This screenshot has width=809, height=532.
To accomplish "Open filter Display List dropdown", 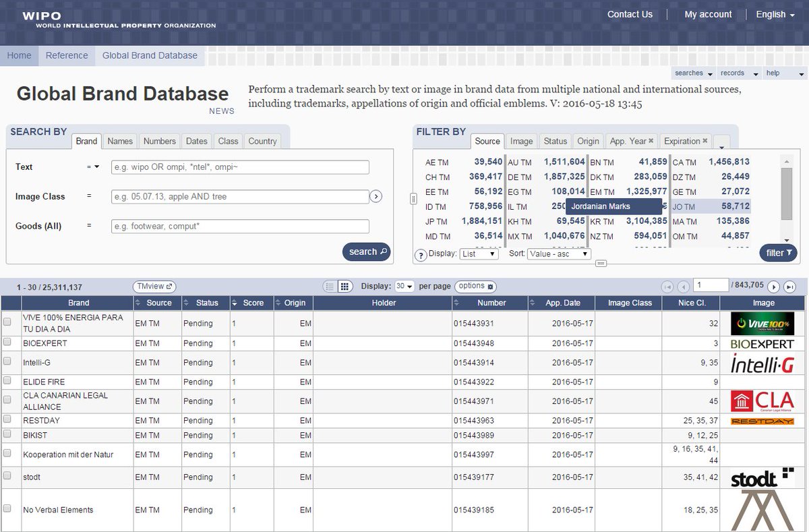I will pyautogui.click(x=479, y=254).
